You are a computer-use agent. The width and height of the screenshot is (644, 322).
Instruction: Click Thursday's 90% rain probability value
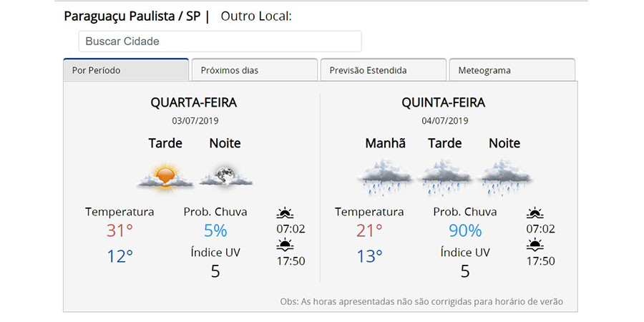pos(465,231)
